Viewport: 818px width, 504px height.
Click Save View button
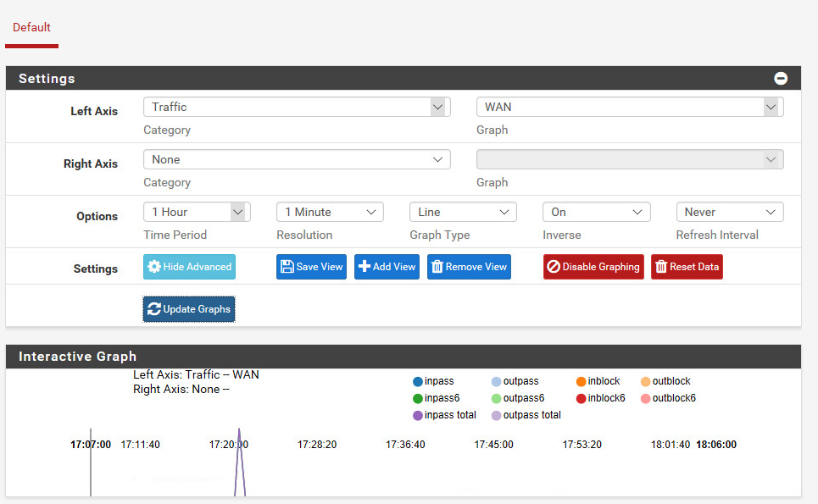coord(311,267)
